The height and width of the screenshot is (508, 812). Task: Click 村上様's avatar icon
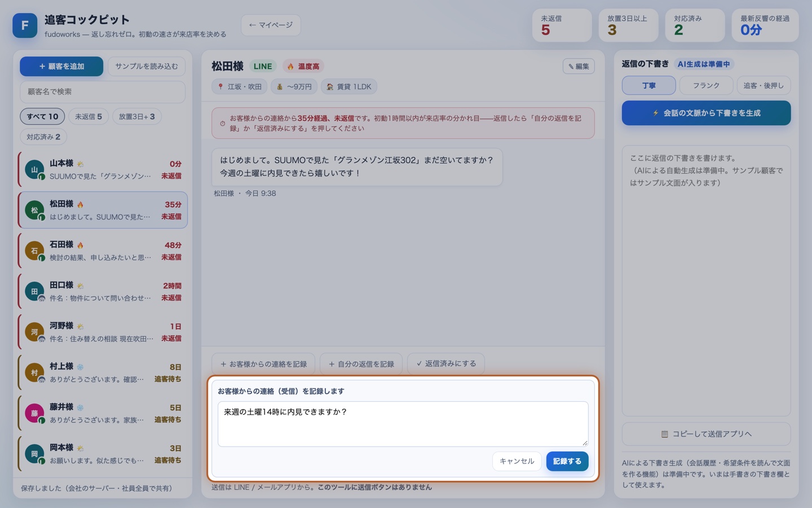(34, 373)
